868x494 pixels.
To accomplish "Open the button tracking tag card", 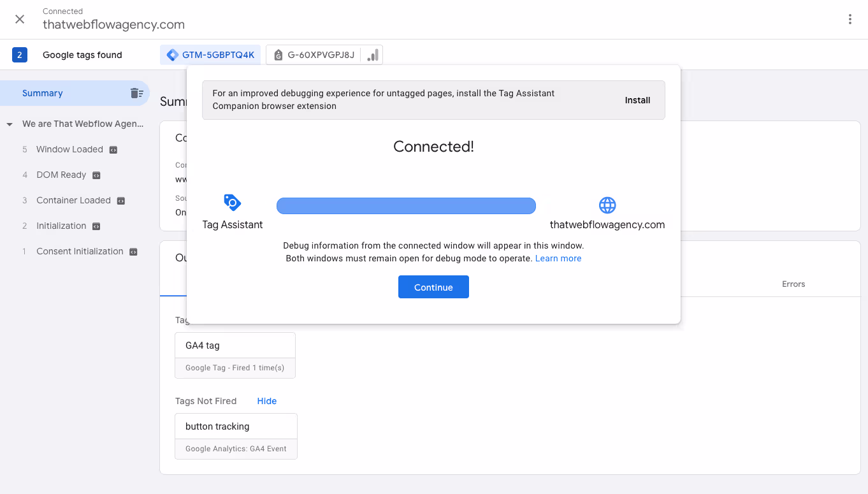I will click(236, 436).
